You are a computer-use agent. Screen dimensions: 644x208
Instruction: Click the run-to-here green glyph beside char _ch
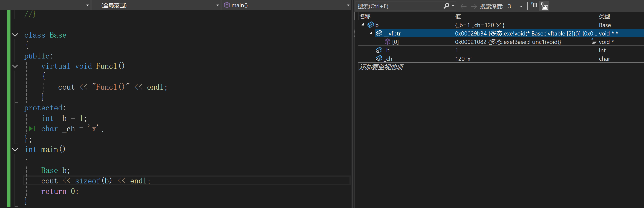pyautogui.click(x=32, y=129)
